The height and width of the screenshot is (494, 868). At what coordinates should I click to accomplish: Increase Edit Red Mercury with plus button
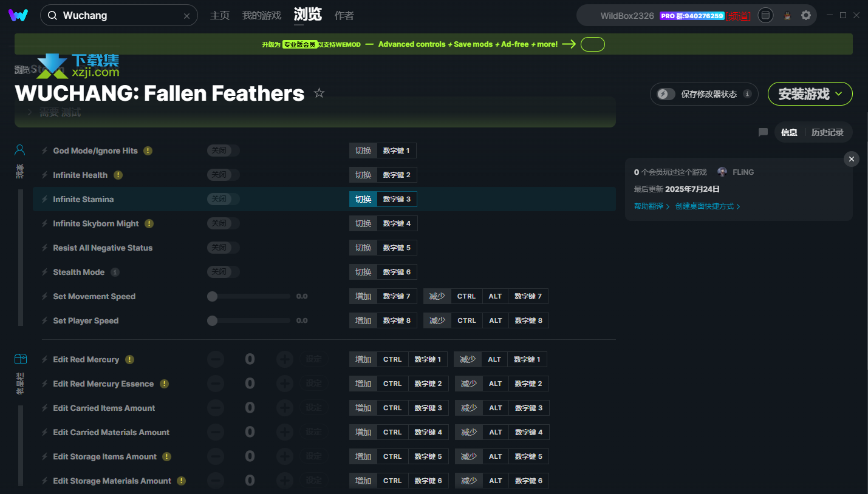coord(285,359)
